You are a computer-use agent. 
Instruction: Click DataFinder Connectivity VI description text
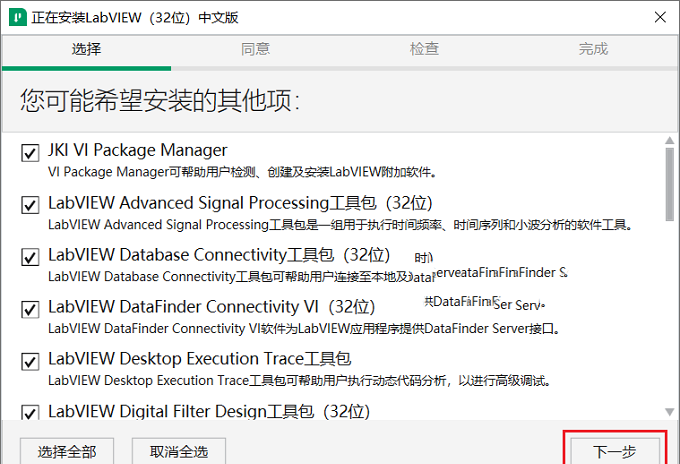coord(304,329)
